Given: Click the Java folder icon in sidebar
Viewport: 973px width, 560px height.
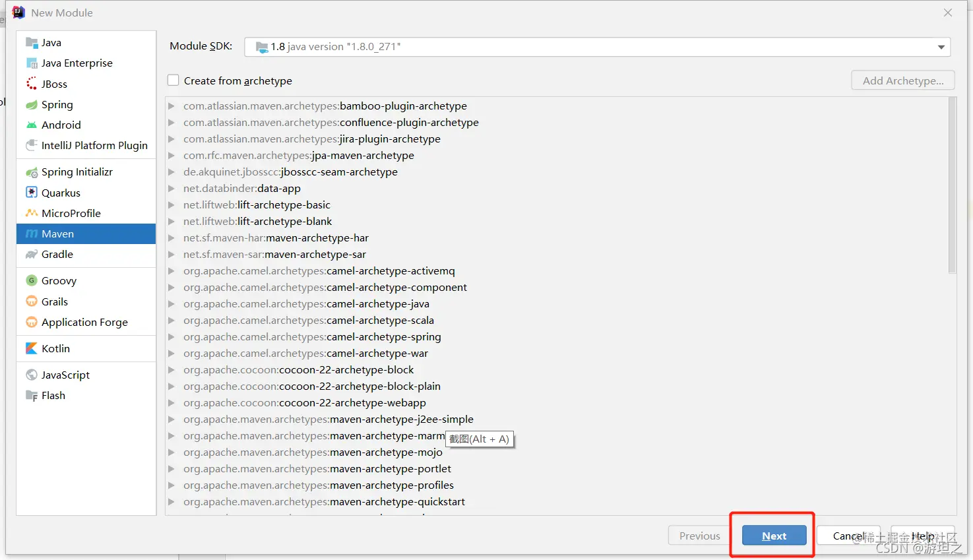Looking at the screenshot, I should click(x=31, y=43).
